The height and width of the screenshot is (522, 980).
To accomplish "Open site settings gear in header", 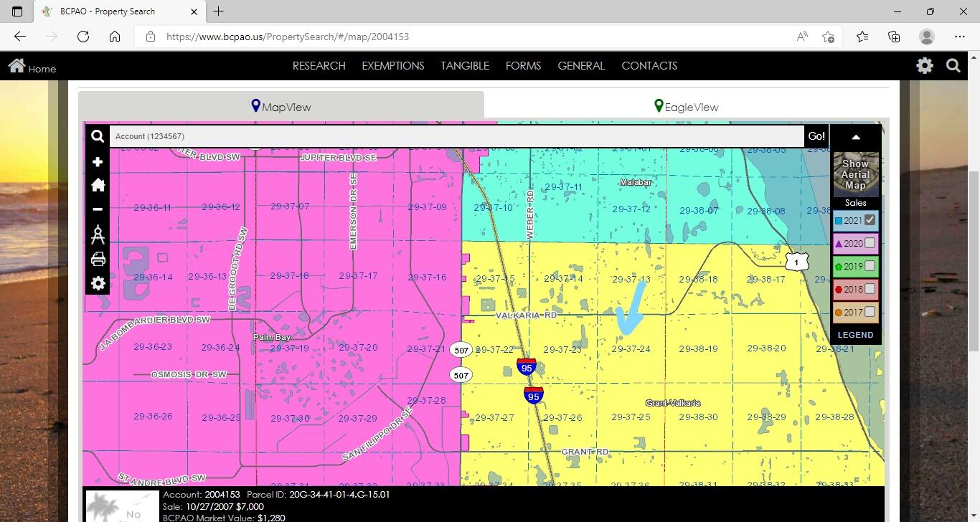I will pos(924,66).
